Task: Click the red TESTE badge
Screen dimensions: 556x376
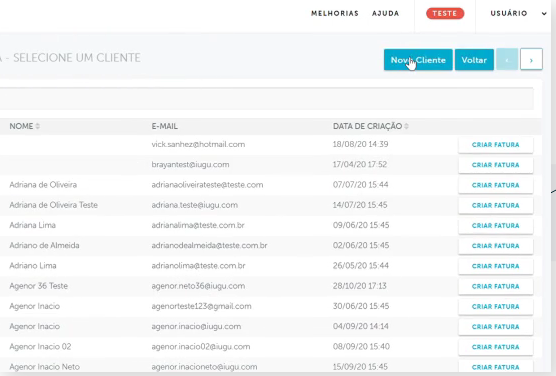Action: [445, 13]
